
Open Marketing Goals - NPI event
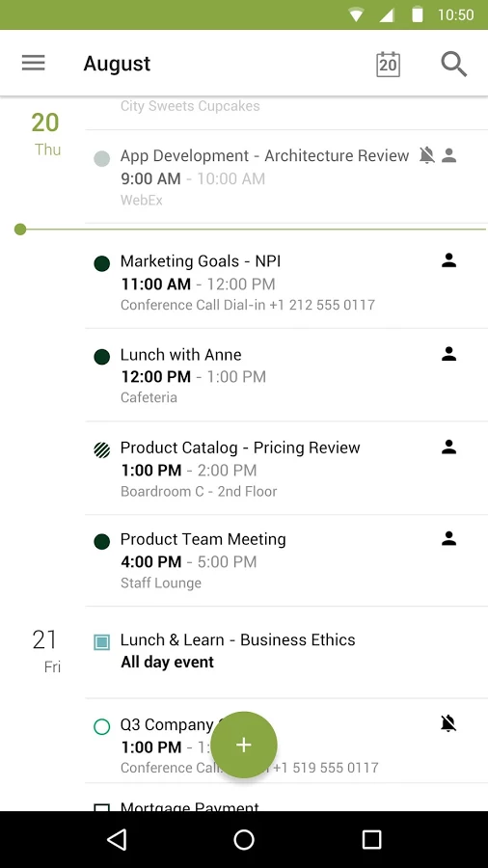pyautogui.click(x=286, y=282)
